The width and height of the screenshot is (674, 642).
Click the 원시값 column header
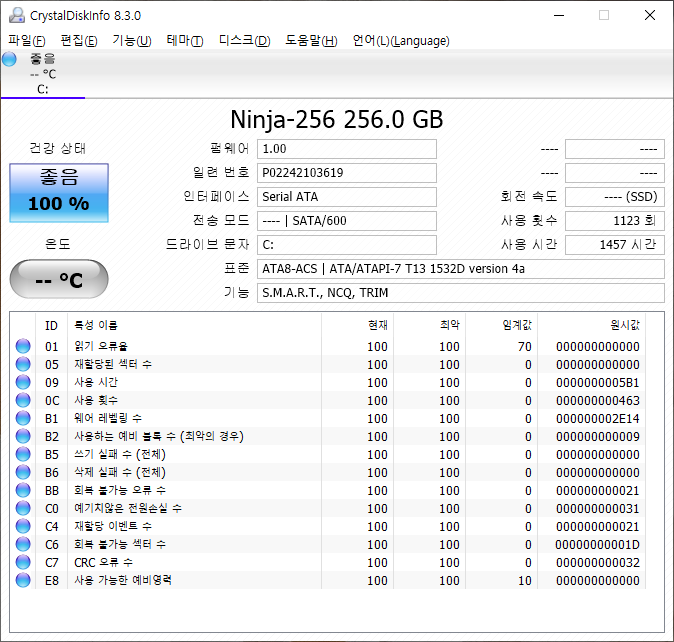(624, 325)
